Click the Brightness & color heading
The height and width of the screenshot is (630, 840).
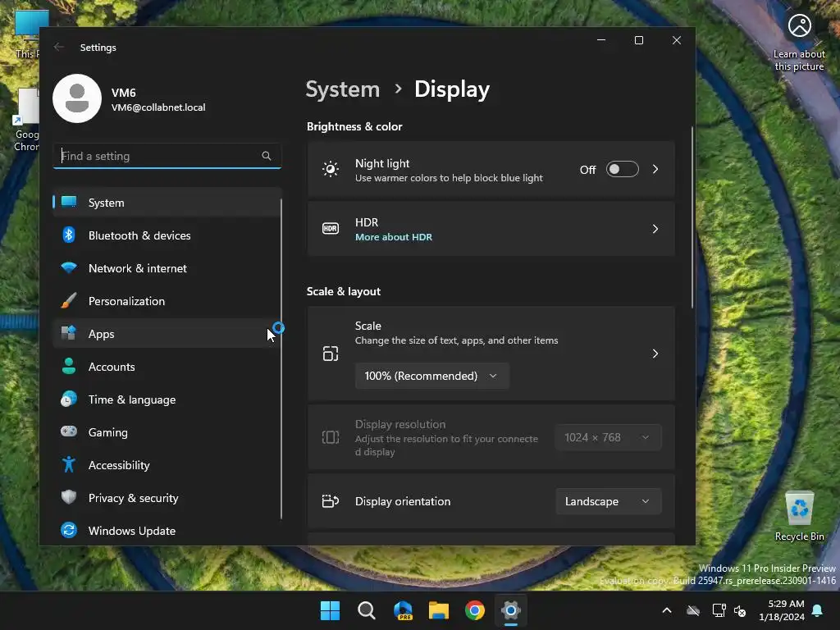click(x=354, y=126)
